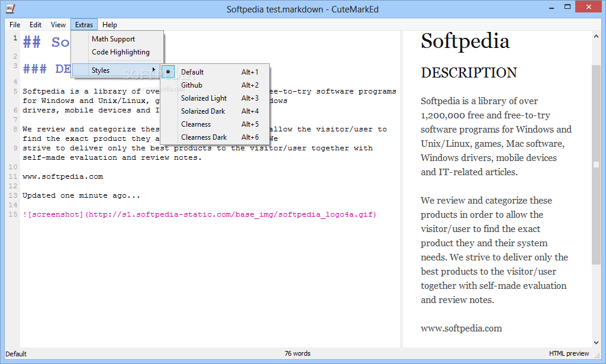Click the Softpedia heading in preview
The width and height of the screenshot is (606, 364).
coord(465,41)
